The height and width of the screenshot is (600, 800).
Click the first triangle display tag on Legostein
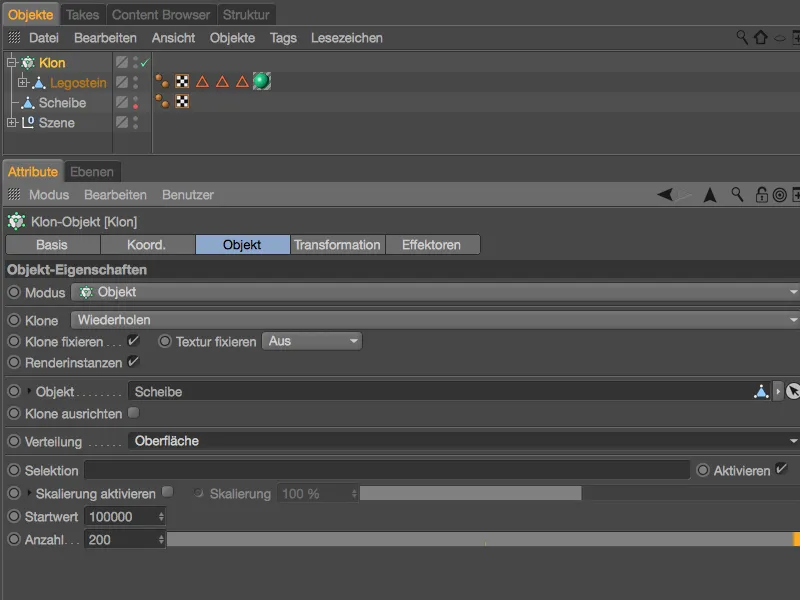click(203, 82)
